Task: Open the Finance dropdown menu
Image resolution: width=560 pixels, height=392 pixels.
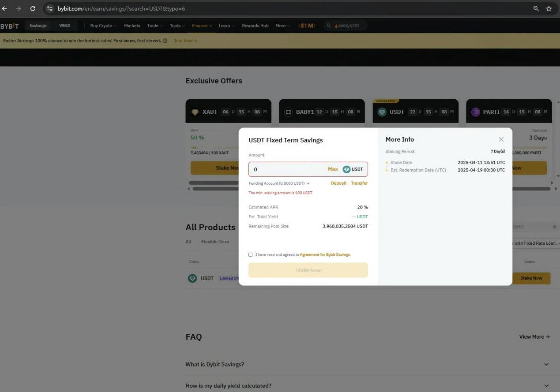Action: [x=202, y=26]
